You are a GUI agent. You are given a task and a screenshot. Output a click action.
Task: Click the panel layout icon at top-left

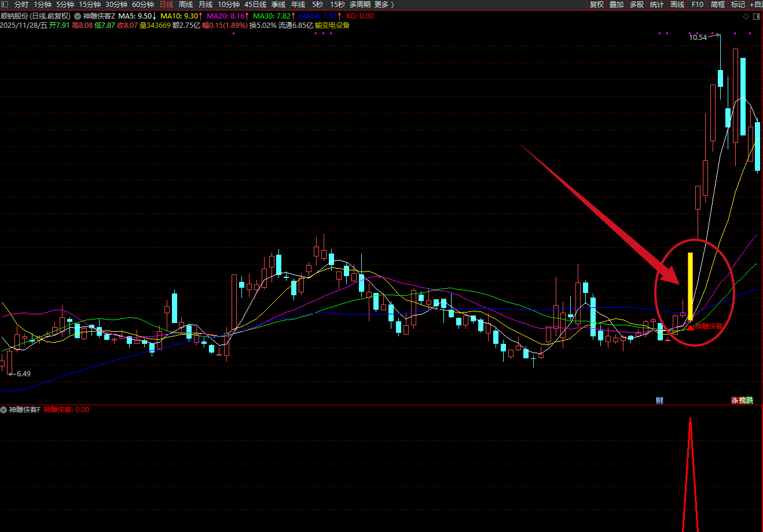tap(5, 5)
